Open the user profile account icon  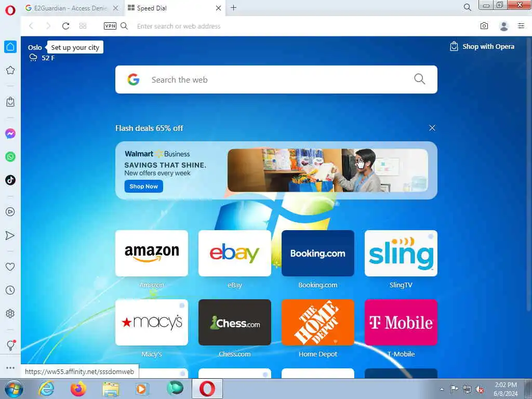(x=504, y=26)
